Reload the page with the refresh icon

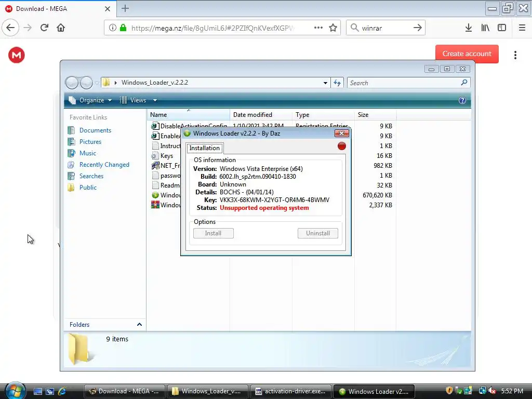tap(44, 28)
